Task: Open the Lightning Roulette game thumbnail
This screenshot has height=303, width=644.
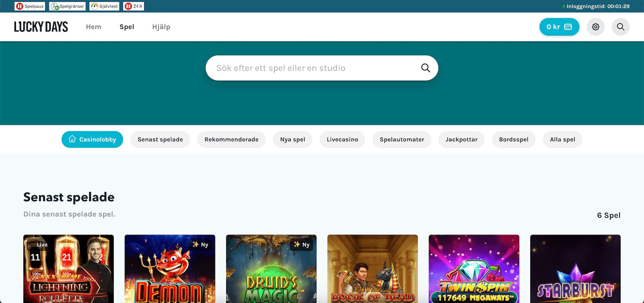Action: (x=68, y=269)
